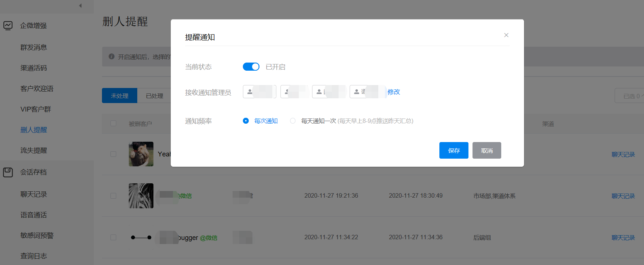This screenshot has width=644, height=265.
Task: Open 流失提醒 in the sidebar menu
Action: (33, 151)
